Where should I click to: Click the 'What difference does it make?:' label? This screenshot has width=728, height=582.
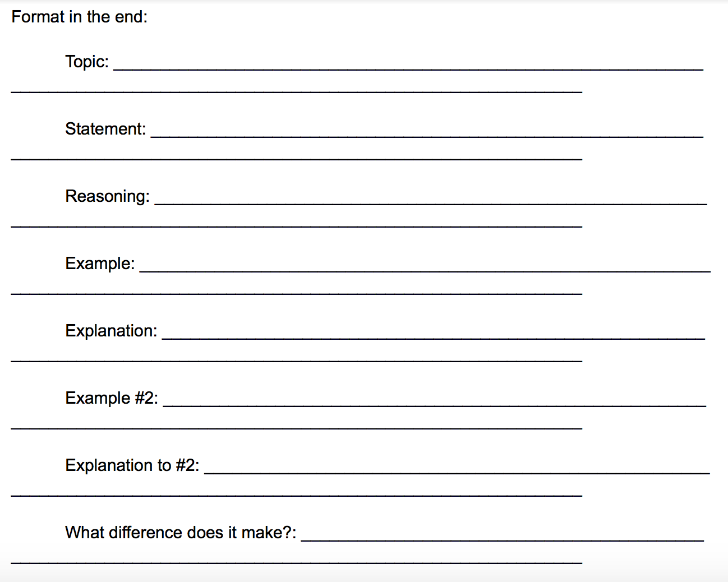coord(181,533)
